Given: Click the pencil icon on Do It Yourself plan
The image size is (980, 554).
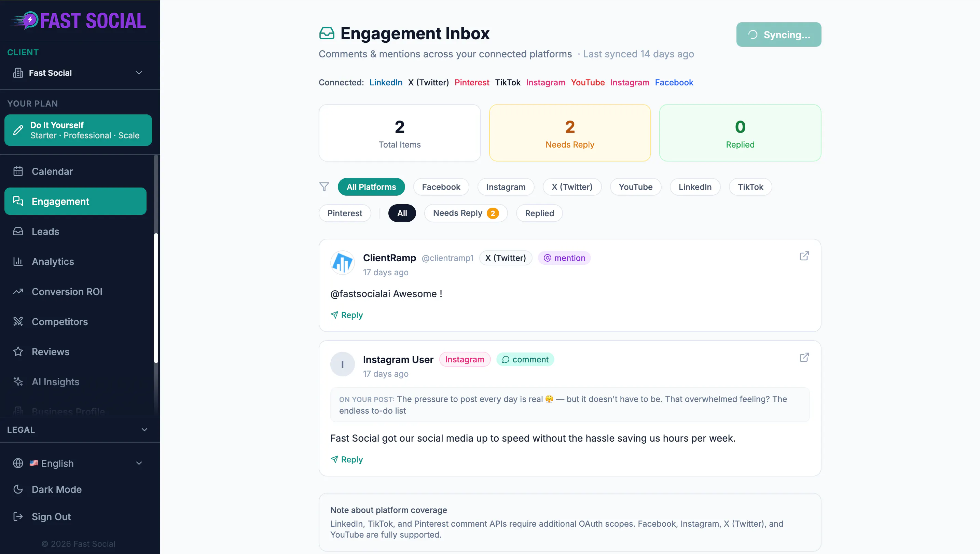Looking at the screenshot, I should (x=18, y=130).
